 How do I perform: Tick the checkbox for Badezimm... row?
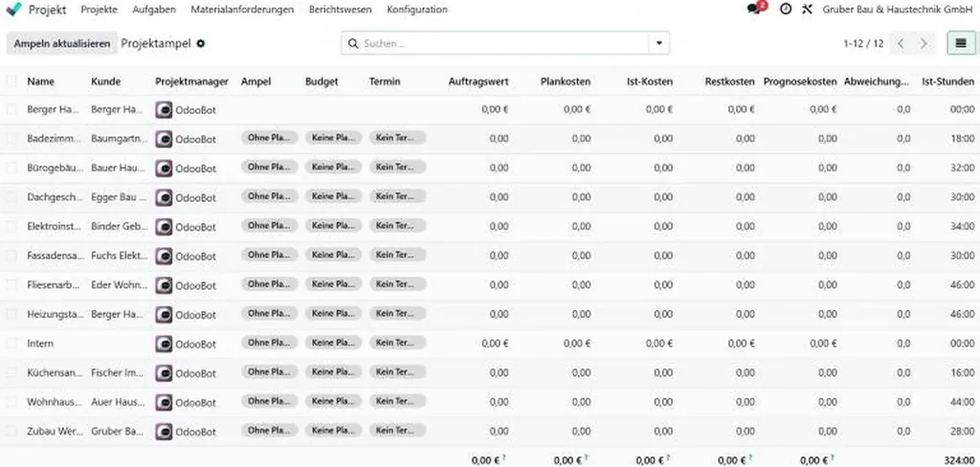[x=11, y=139]
